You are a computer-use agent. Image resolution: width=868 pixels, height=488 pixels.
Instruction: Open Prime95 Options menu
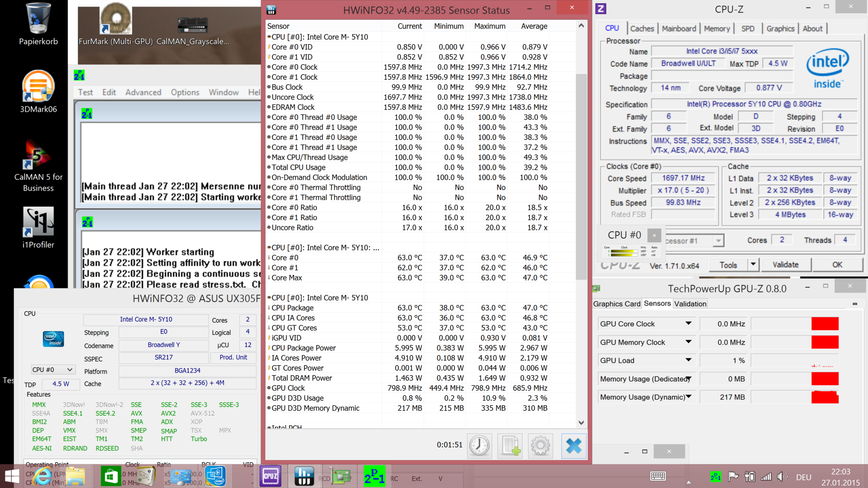coord(185,92)
